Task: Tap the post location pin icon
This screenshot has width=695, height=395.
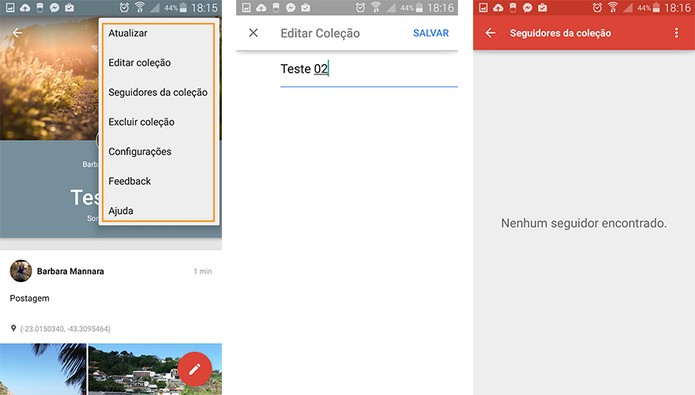Action: pos(13,329)
